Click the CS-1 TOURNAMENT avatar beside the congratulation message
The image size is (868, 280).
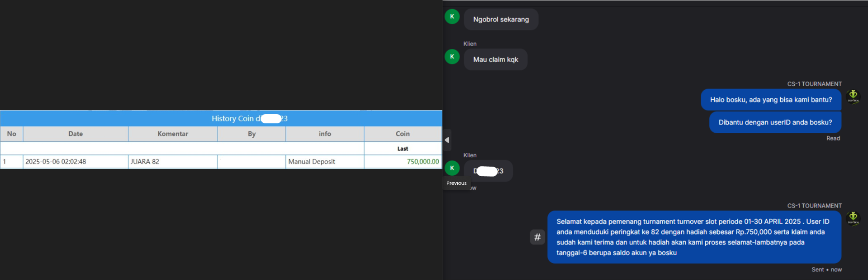(x=853, y=218)
